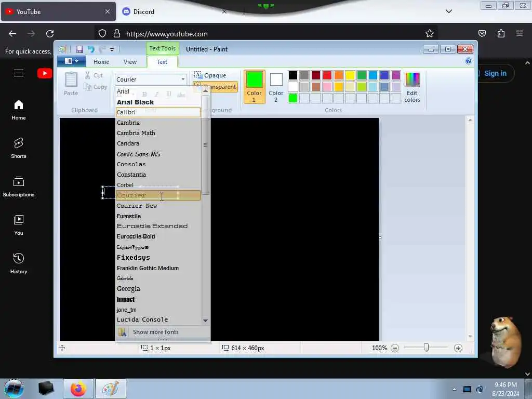Choose Fixedsys from font list
This screenshot has height=399, width=532.
(158, 258)
